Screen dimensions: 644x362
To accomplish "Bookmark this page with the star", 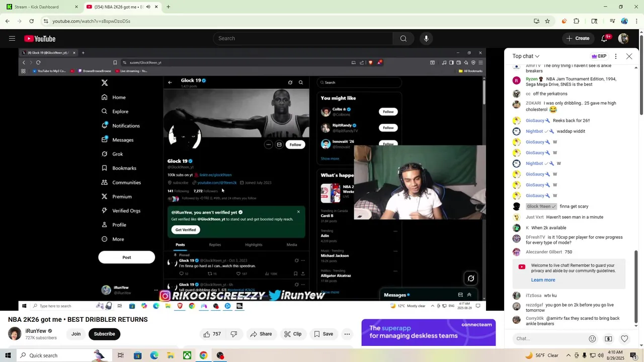I will click(547, 21).
